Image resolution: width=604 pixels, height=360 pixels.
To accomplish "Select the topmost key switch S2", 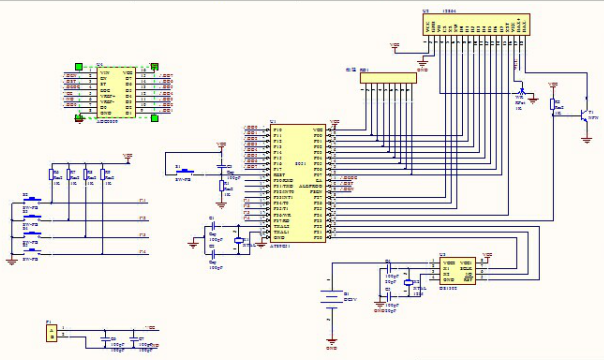I will click(32, 200).
